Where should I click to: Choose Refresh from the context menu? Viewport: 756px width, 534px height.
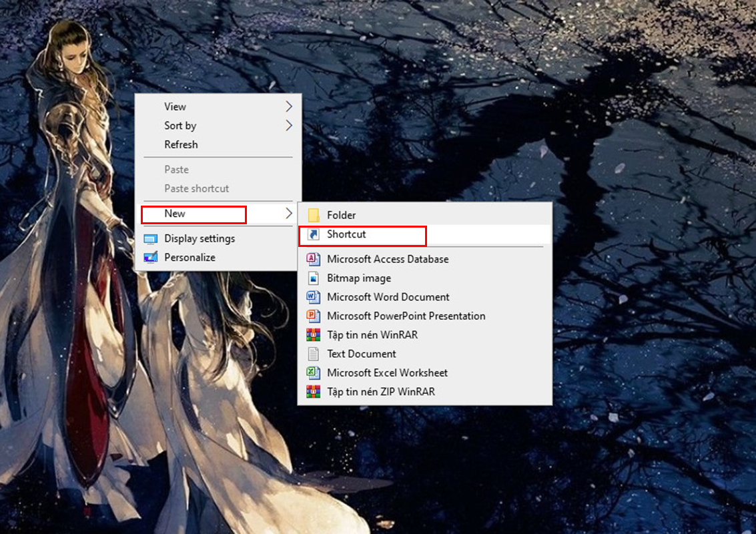click(x=181, y=144)
